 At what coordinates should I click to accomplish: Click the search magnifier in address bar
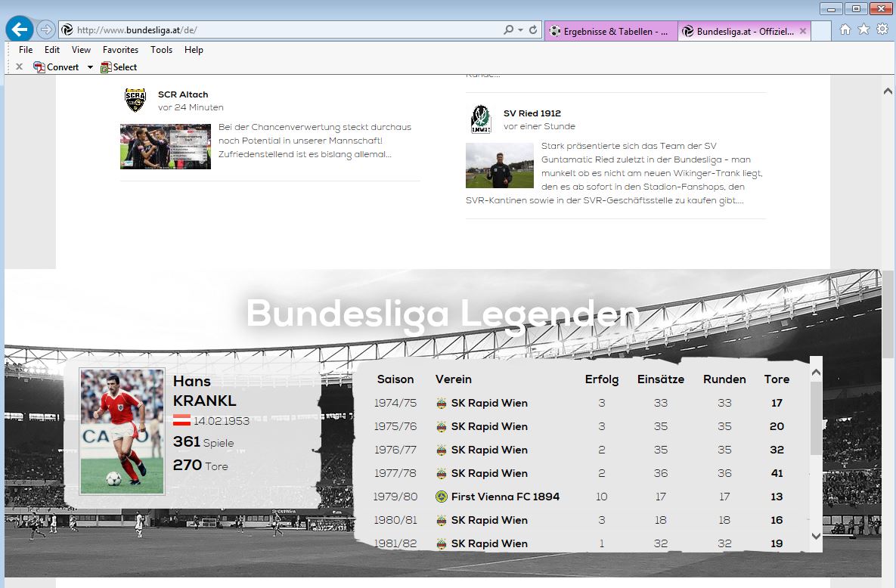click(508, 29)
